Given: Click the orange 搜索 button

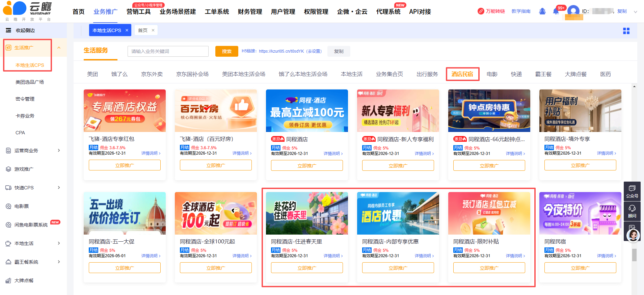Looking at the screenshot, I should (x=226, y=51).
